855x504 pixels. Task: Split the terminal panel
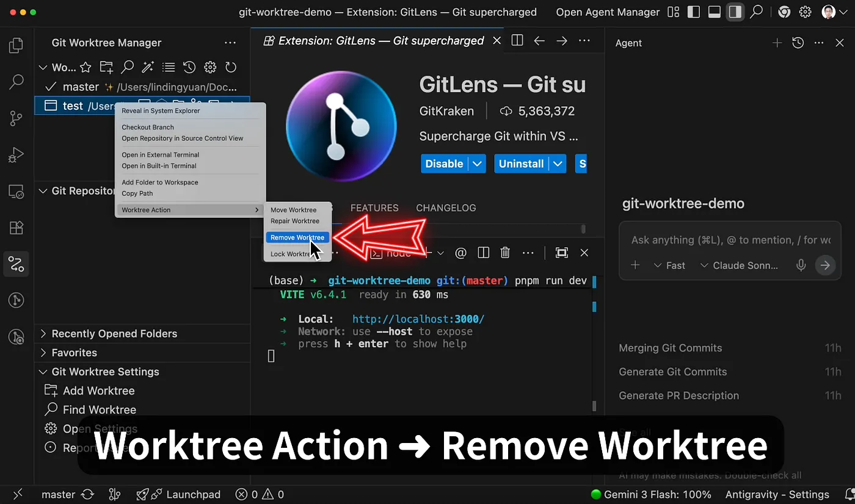tap(483, 253)
